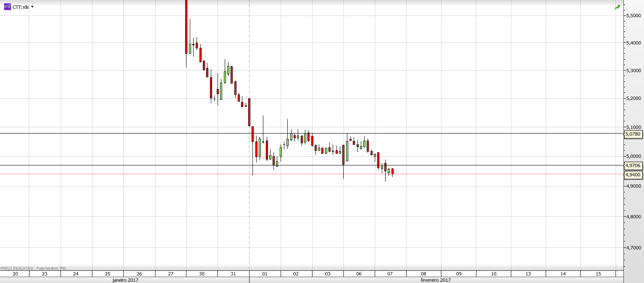
Task: Click date 26 on the time axis
Action: pos(139,274)
